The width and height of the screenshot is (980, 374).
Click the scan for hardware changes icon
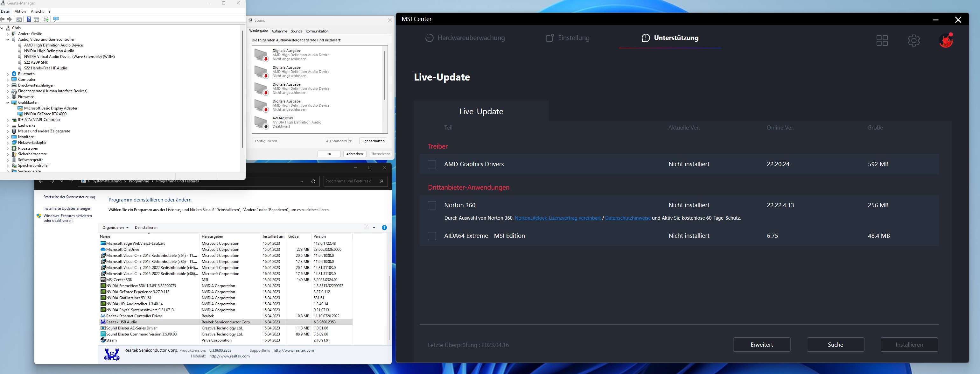tap(56, 19)
